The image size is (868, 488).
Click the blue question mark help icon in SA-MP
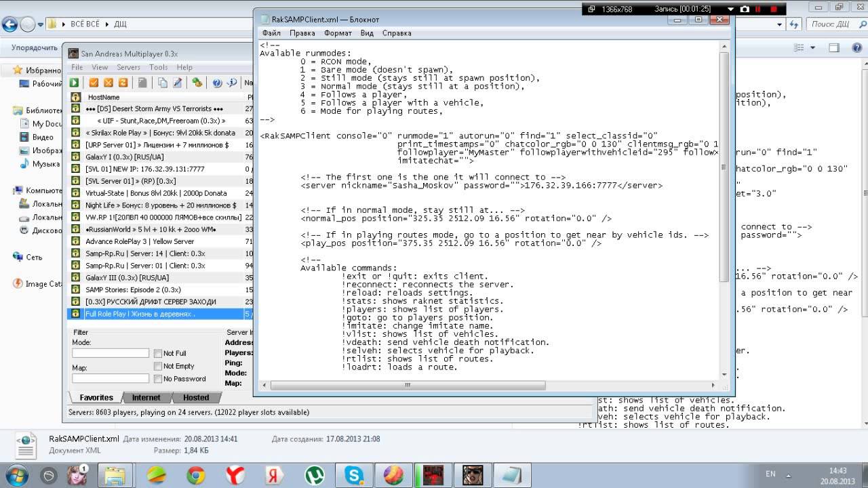pos(217,83)
